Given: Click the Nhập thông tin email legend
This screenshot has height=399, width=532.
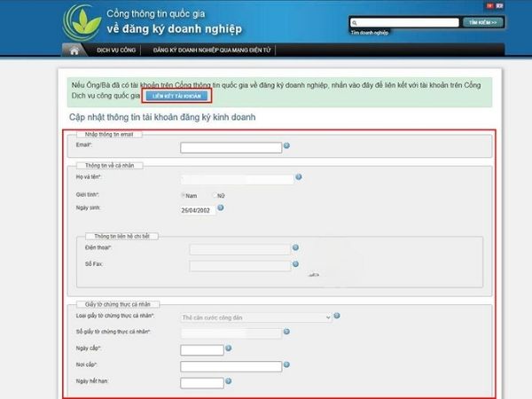Looking at the screenshot, I should pos(109,135).
